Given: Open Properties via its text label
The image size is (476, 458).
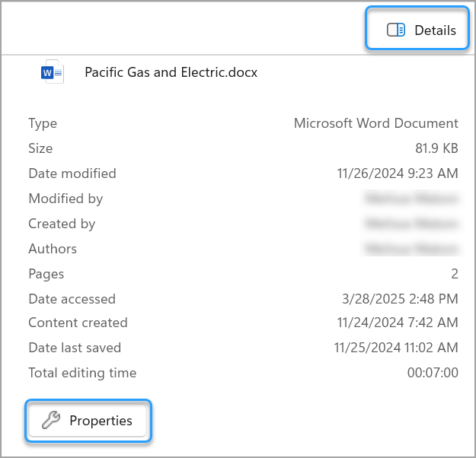Looking at the screenshot, I should (101, 421).
